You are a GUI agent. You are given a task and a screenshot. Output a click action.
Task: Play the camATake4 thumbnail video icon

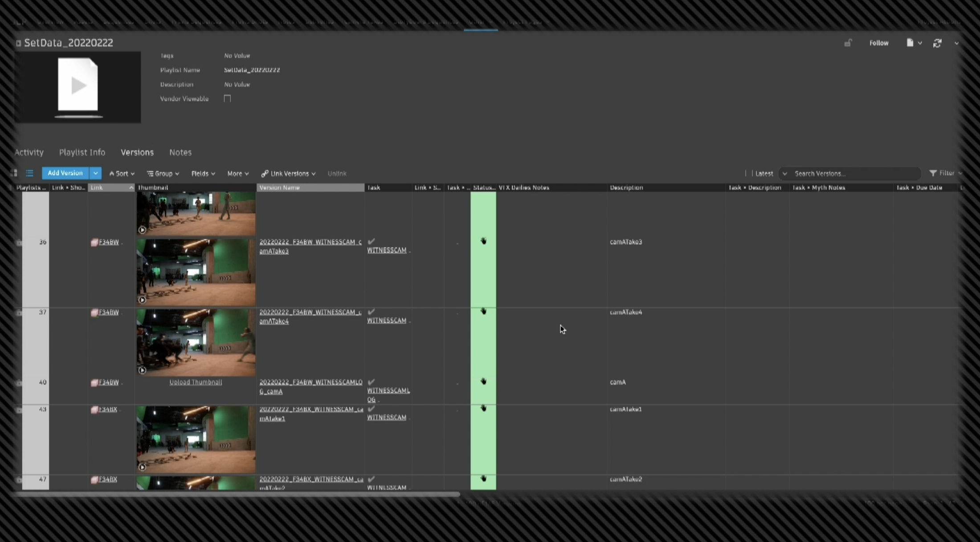click(142, 370)
